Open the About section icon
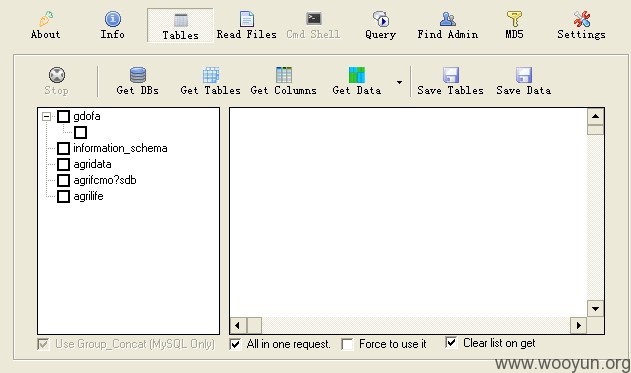Viewport: 631px width, 373px height. (46, 19)
